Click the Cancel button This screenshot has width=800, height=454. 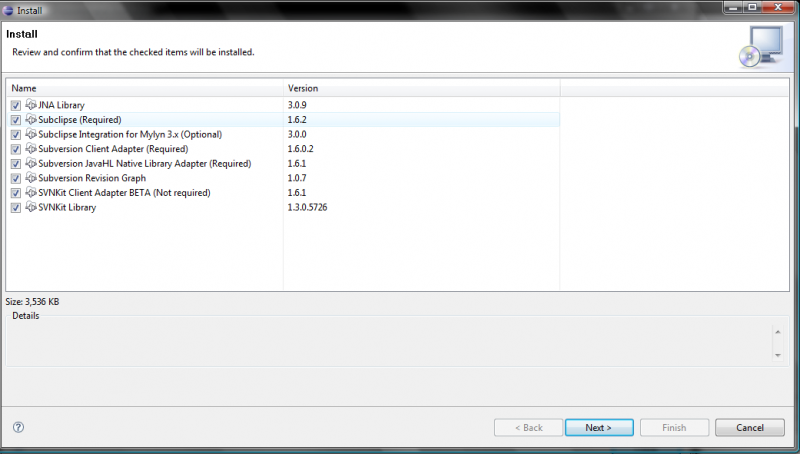749,427
